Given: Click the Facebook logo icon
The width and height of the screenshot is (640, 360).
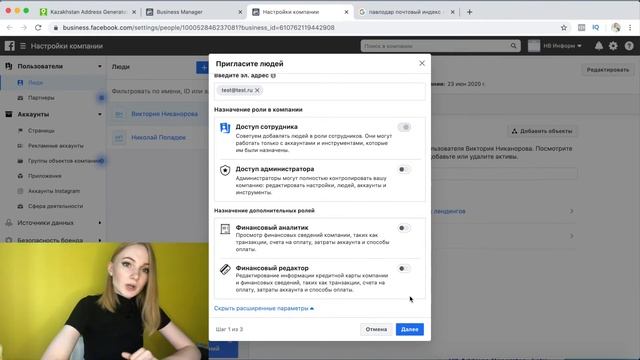Looking at the screenshot, I should coord(9,46).
